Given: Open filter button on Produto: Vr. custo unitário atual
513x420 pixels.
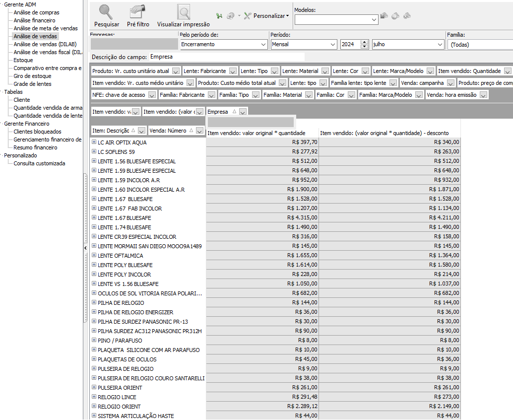Looking at the screenshot, I should (x=176, y=71).
